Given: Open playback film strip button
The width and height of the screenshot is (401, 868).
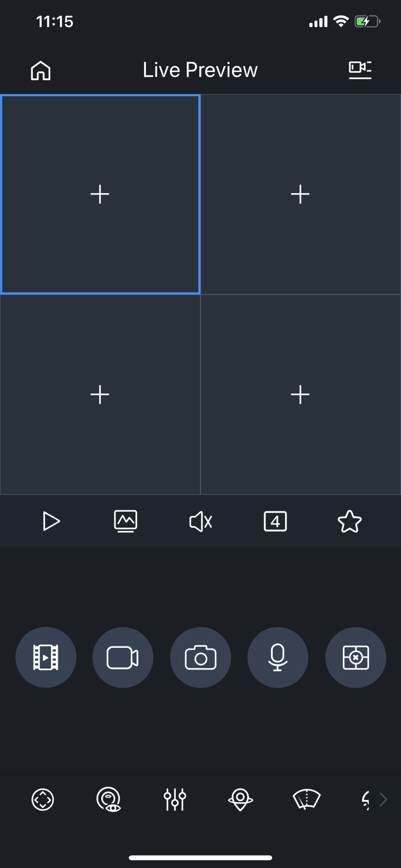Looking at the screenshot, I should [46, 657].
